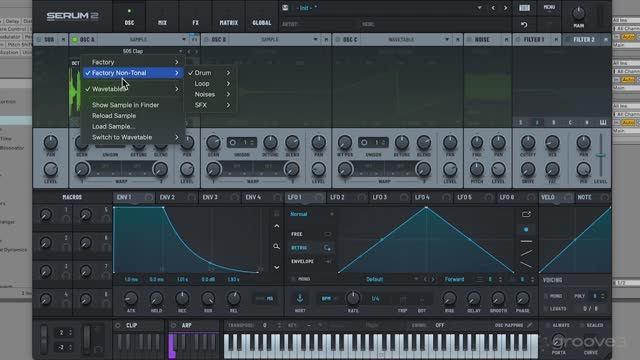Image resolution: width=640 pixels, height=360 pixels.
Task: Click the undo arrow icon
Action: coord(524,25)
